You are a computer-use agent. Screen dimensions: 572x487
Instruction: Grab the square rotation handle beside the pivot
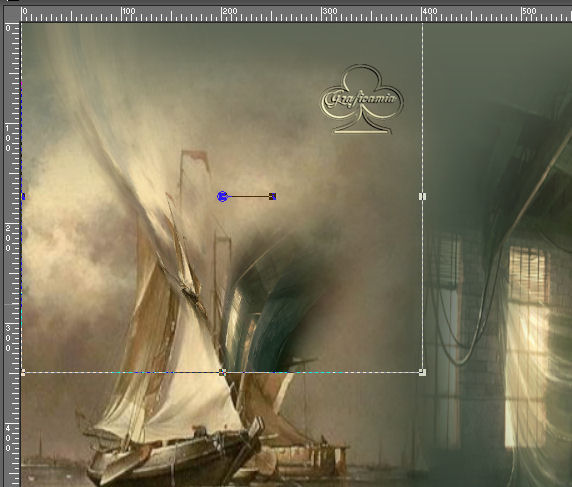pos(273,197)
